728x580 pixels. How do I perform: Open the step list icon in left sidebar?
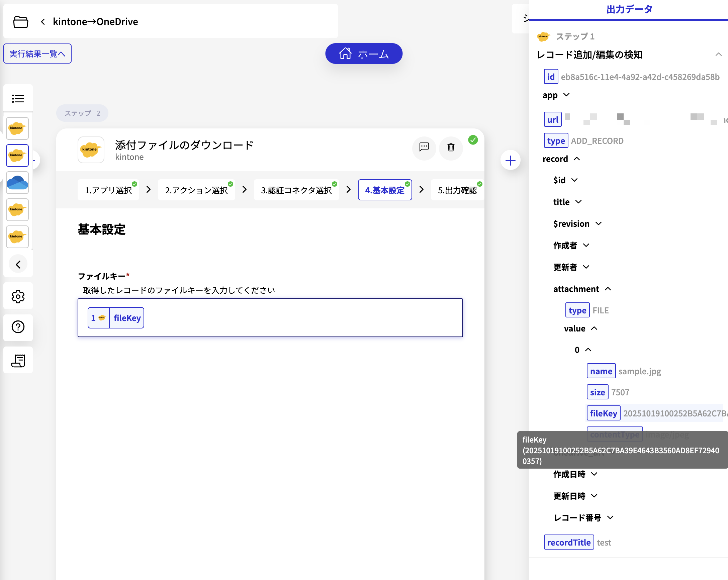[18, 98]
